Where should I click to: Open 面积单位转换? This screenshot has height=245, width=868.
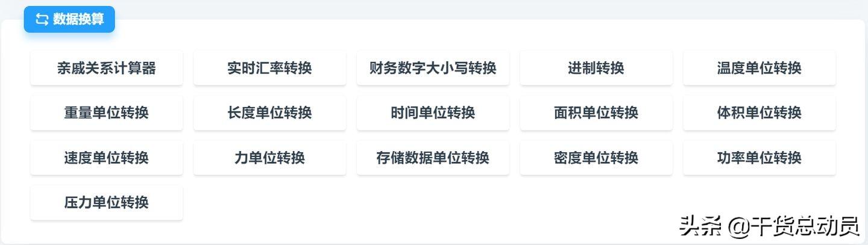pyautogui.click(x=596, y=113)
